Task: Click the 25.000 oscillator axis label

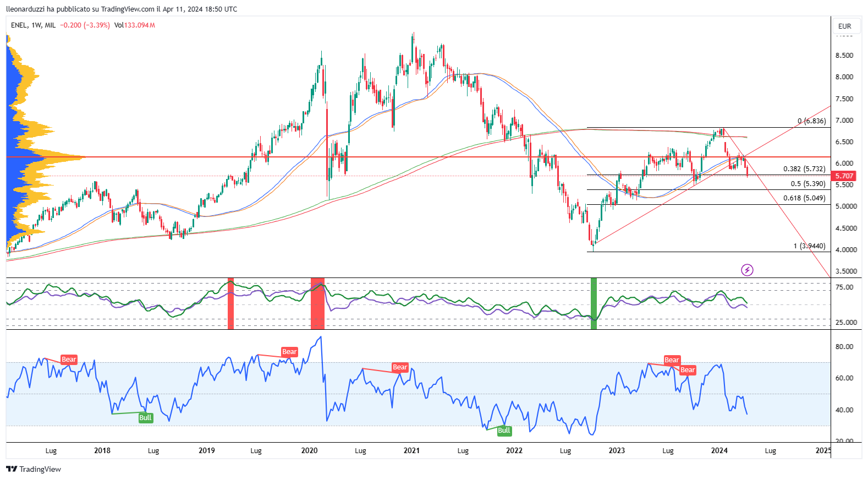Action: point(846,323)
